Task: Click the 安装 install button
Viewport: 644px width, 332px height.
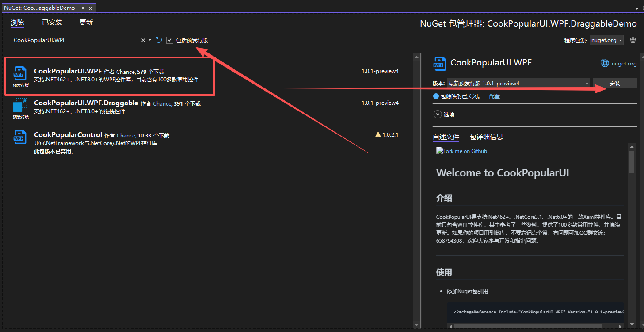Action: point(615,83)
